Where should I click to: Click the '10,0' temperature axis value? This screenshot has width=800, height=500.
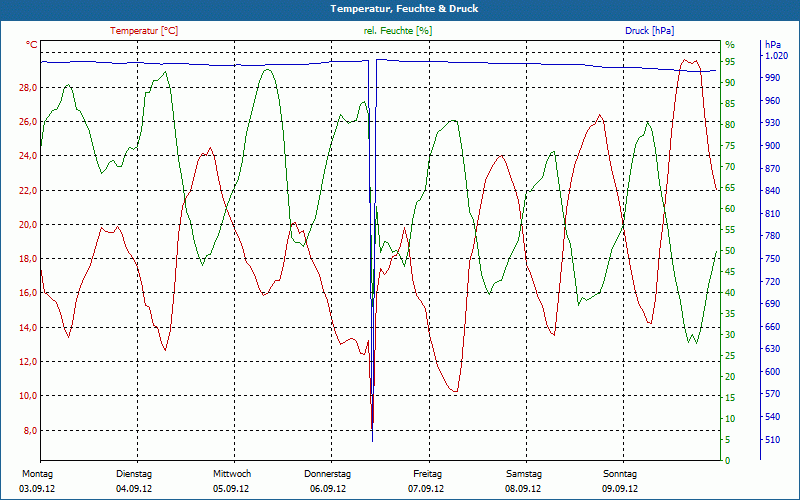(x=29, y=396)
